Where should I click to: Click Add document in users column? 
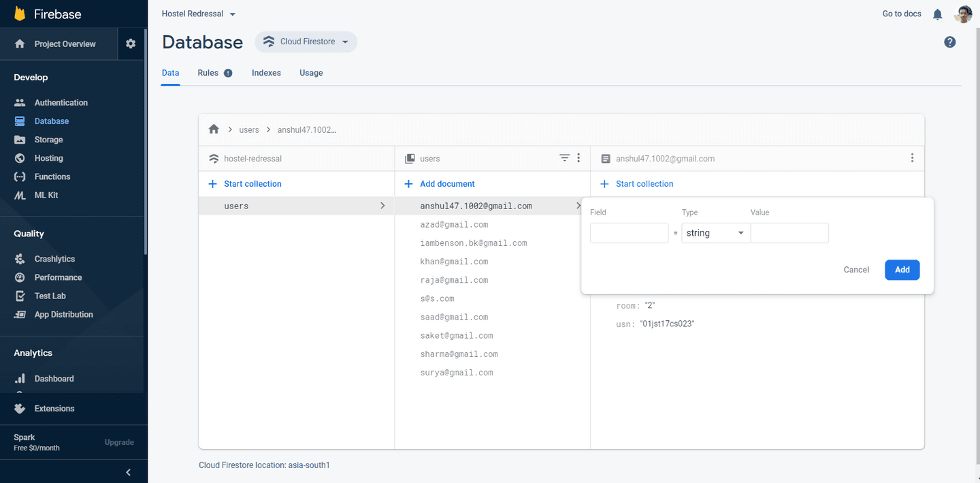coord(440,184)
